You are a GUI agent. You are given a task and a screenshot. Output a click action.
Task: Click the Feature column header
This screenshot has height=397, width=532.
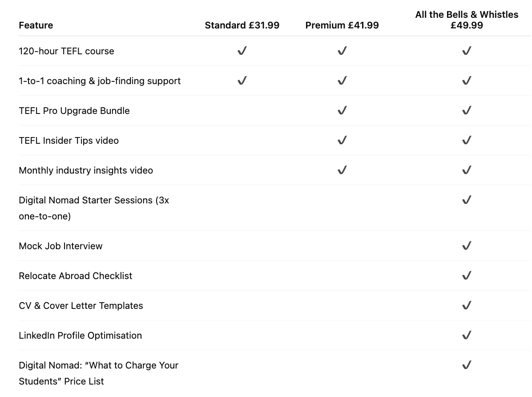(x=36, y=25)
